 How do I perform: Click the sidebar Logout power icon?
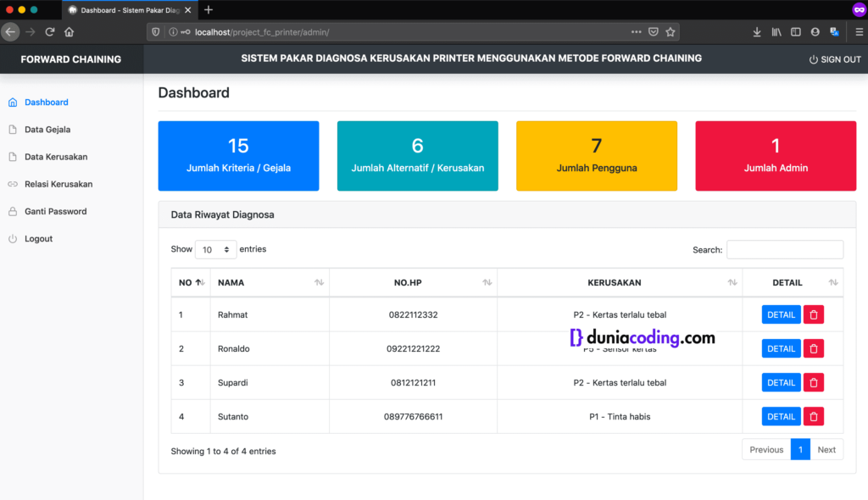[14, 238]
